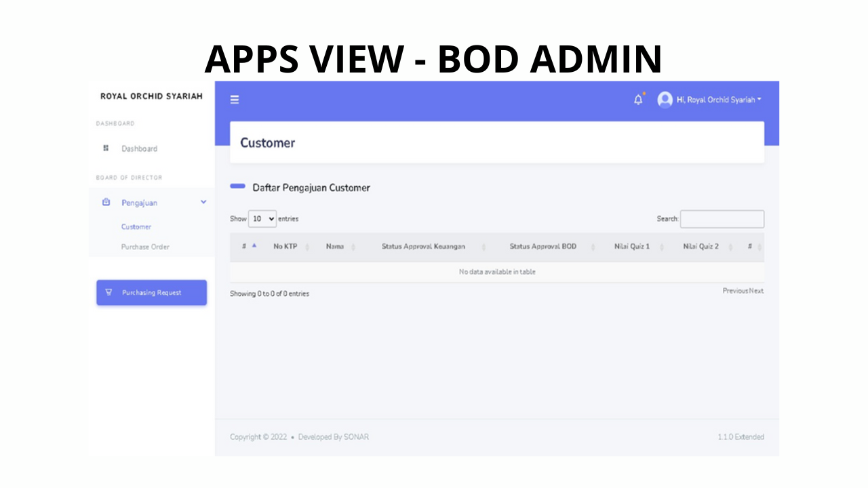This screenshot has width=868, height=488.
Task: Sort by the first # column arrow
Action: (254, 246)
